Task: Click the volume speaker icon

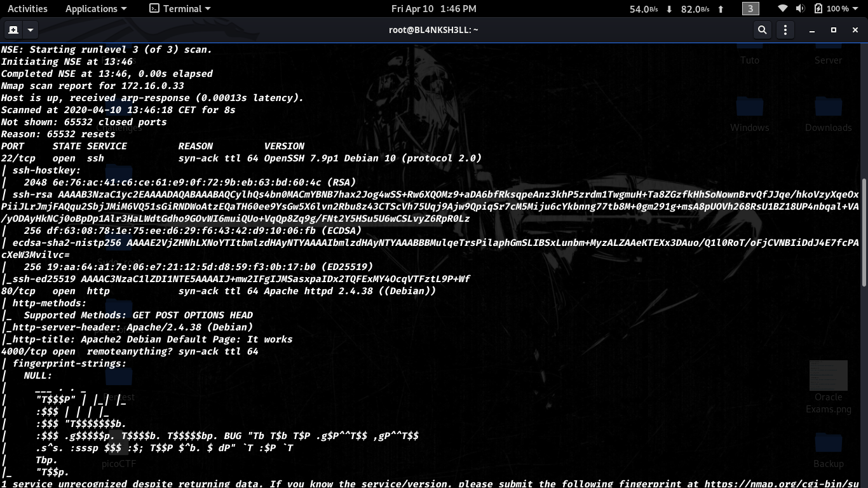Action: pos(800,9)
